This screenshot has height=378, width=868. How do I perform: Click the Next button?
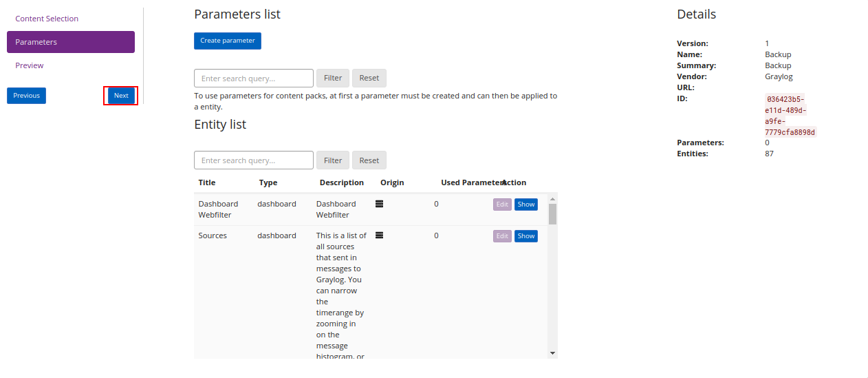(121, 96)
